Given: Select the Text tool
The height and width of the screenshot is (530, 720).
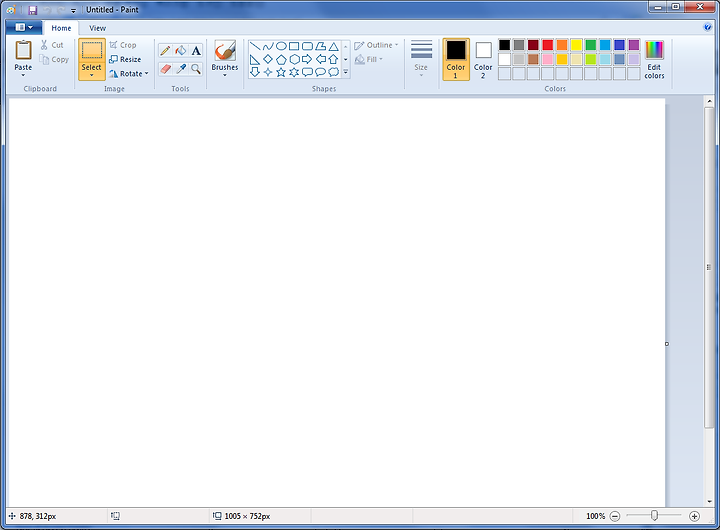Looking at the screenshot, I should (x=196, y=51).
